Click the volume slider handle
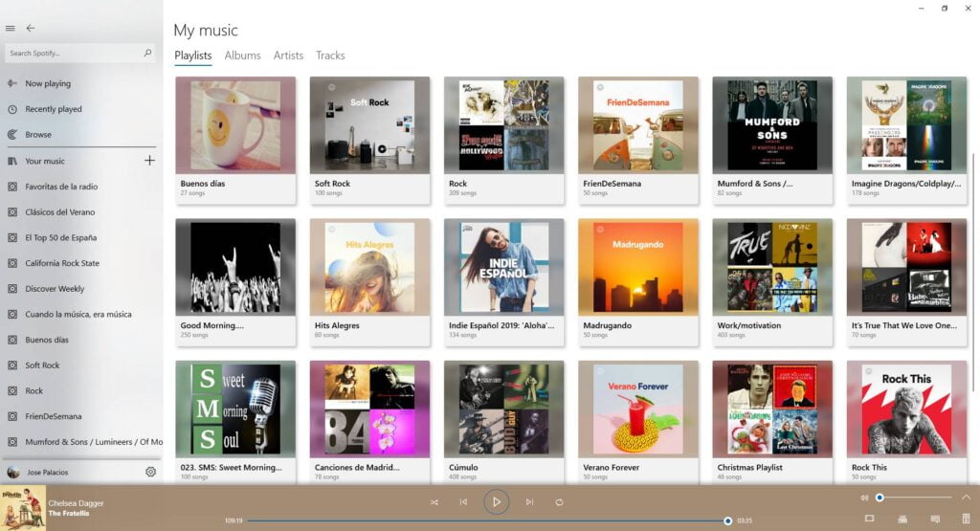 (880, 498)
